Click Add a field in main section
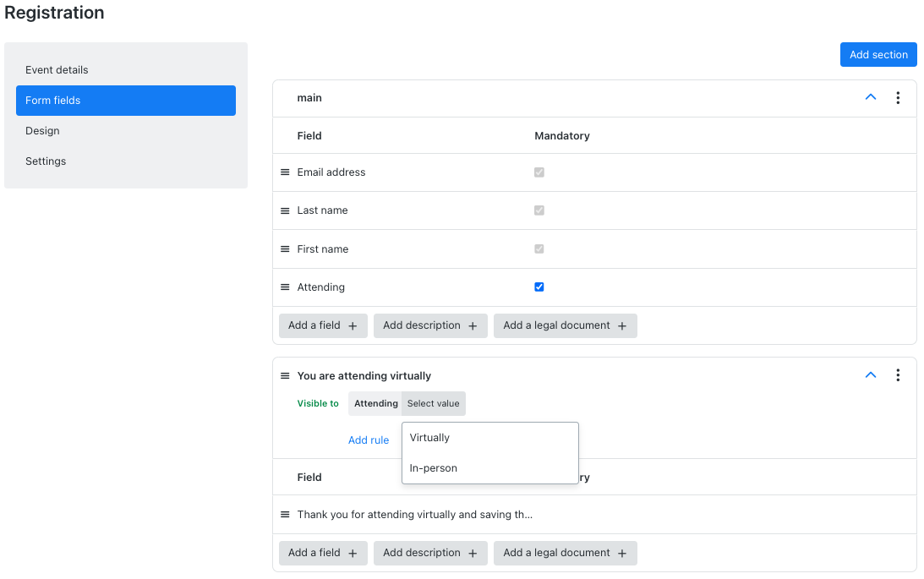The width and height of the screenshot is (924, 579). tap(323, 325)
